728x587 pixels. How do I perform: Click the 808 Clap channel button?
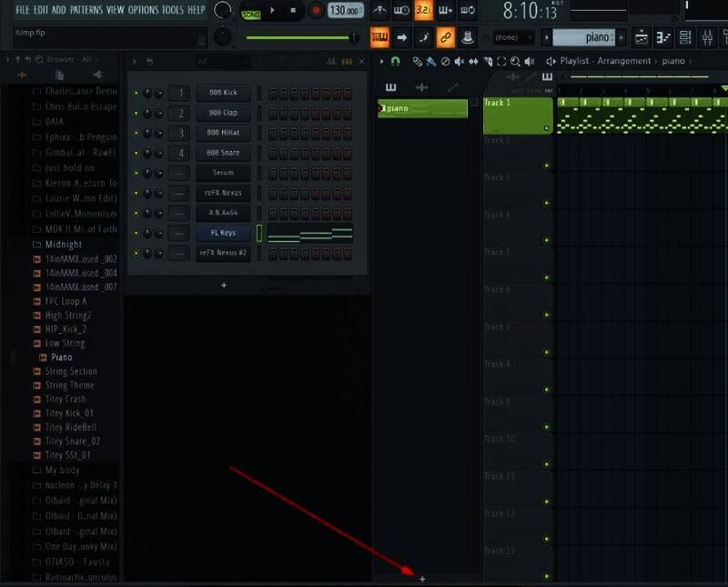(223, 113)
